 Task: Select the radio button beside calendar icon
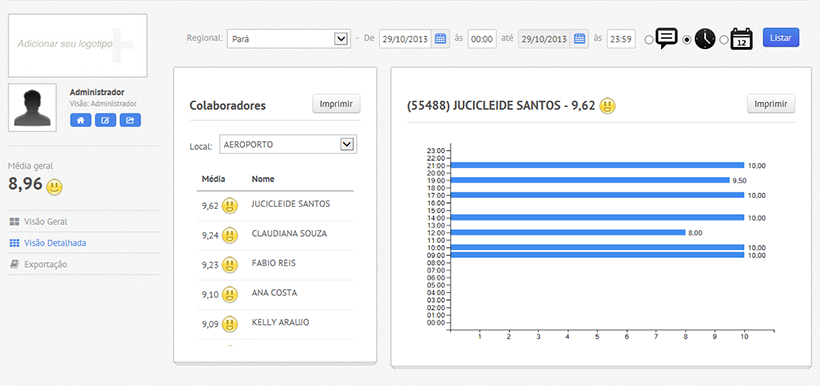[x=724, y=40]
